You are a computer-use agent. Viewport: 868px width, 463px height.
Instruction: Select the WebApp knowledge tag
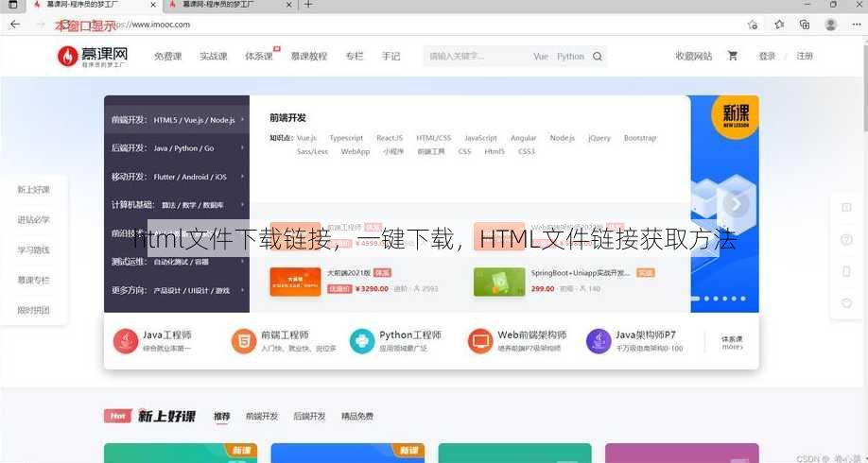tap(355, 151)
